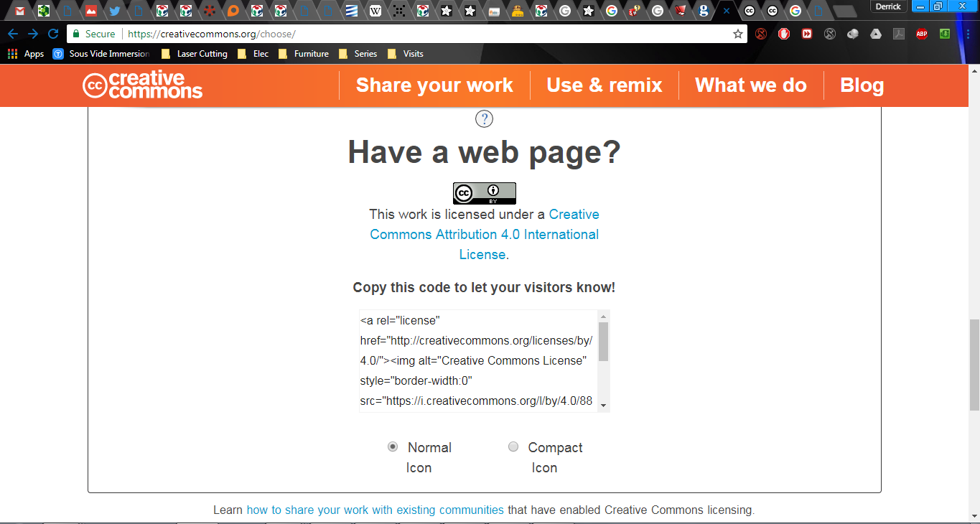This screenshot has height=524, width=980.
Task: Switch to the orange chat bubble tab
Action: (233, 11)
